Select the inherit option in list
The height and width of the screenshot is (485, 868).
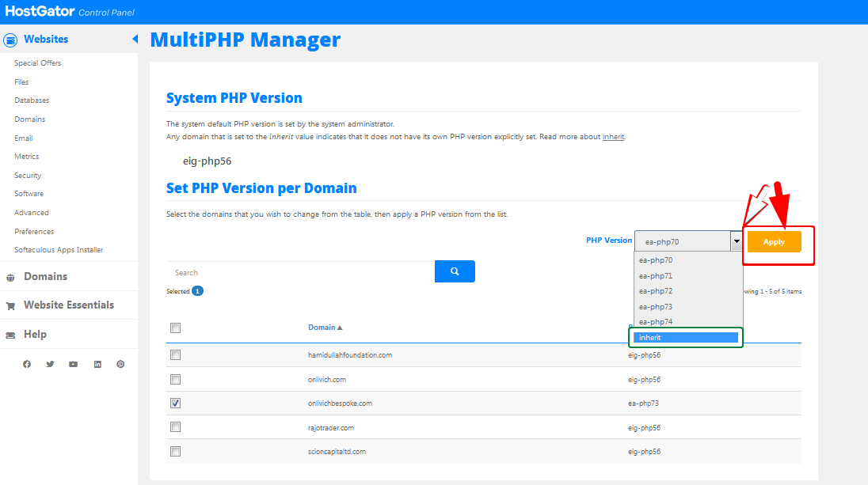pyautogui.click(x=686, y=337)
